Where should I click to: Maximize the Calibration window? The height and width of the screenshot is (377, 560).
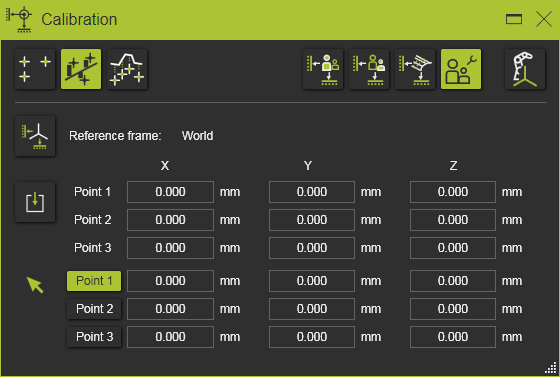pyautogui.click(x=514, y=19)
